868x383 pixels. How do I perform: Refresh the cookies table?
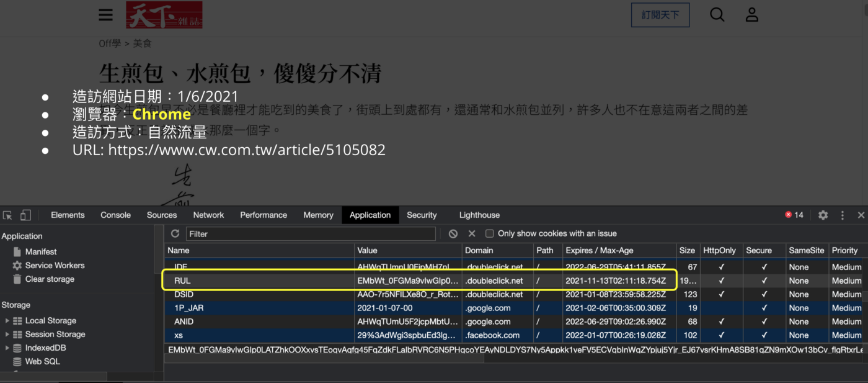point(175,233)
